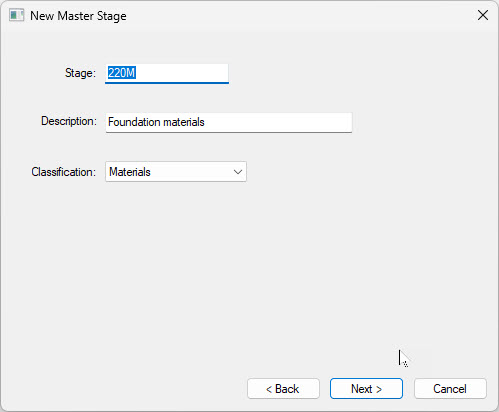This screenshot has width=499, height=412.
Task: Click the Description field containing Foundation materials
Action: (229, 122)
